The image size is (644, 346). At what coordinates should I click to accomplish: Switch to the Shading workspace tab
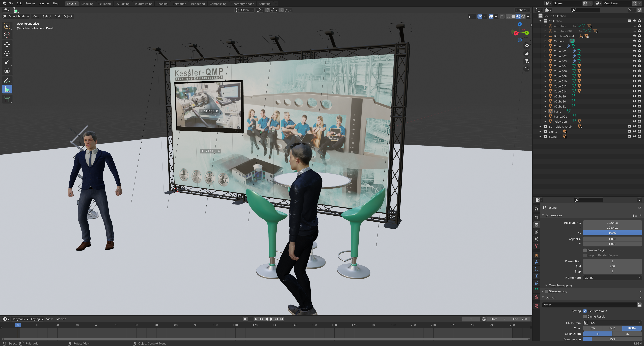[x=162, y=4]
